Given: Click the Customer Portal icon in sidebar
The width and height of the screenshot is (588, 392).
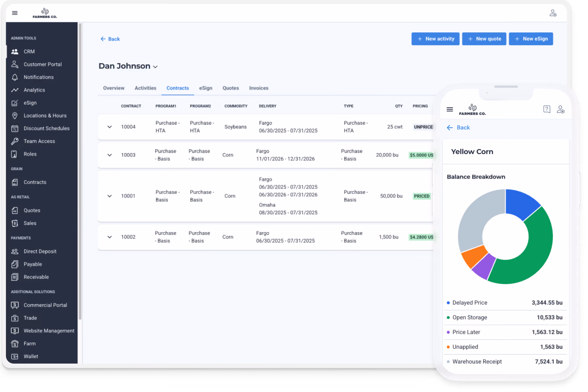Looking at the screenshot, I should (x=15, y=64).
